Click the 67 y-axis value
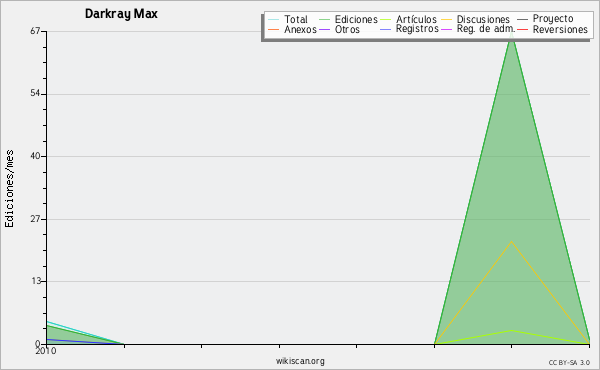 pos(35,31)
